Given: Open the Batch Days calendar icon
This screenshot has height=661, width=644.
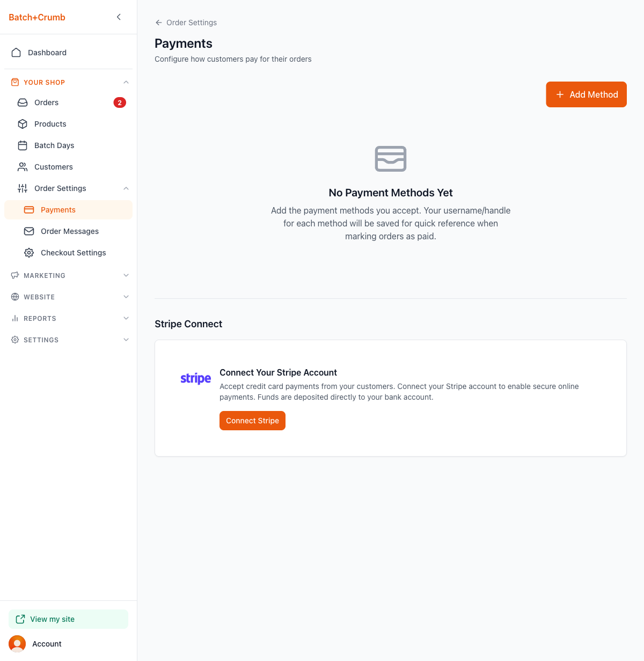Looking at the screenshot, I should [23, 145].
